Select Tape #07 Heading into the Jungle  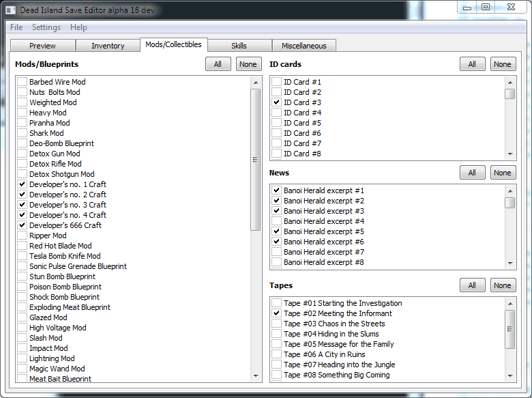[339, 365]
